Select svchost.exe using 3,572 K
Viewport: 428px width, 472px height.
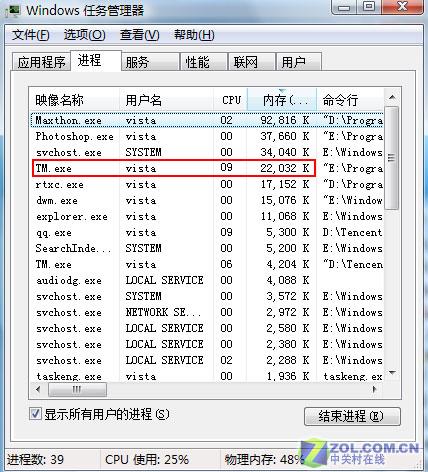[x=207, y=296]
